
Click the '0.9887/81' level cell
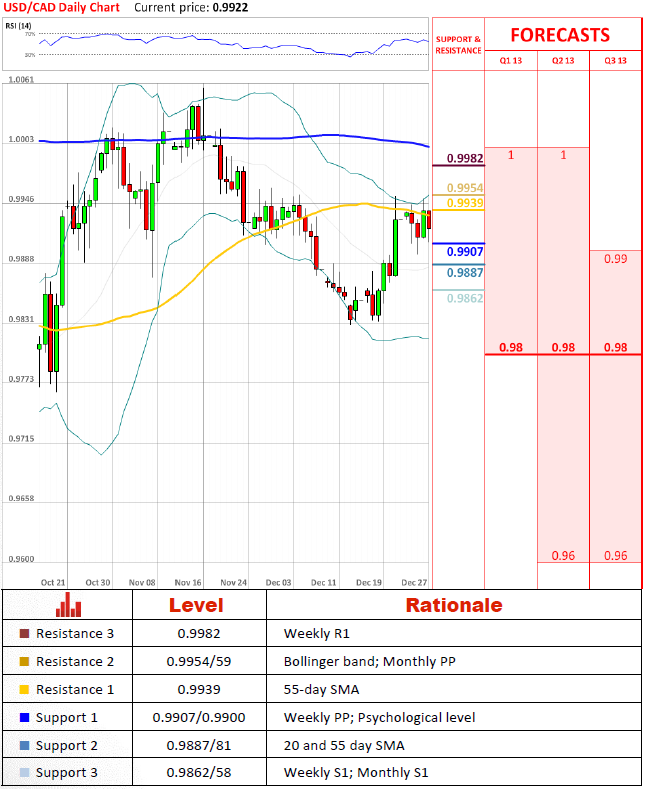coord(199,745)
